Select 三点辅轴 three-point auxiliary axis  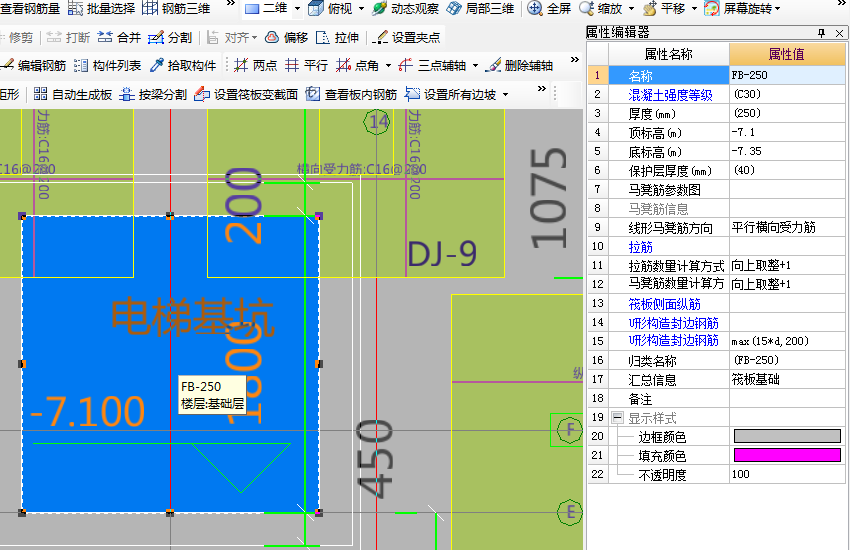432,65
